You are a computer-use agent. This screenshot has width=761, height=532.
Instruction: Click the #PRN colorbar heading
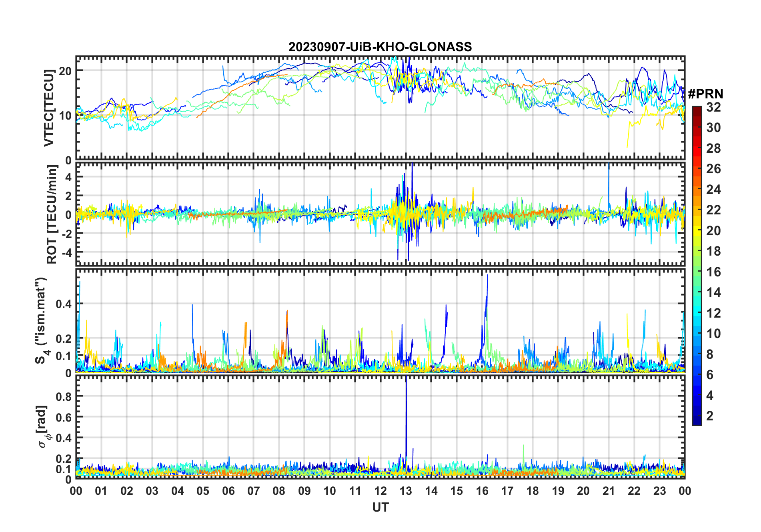click(x=705, y=94)
